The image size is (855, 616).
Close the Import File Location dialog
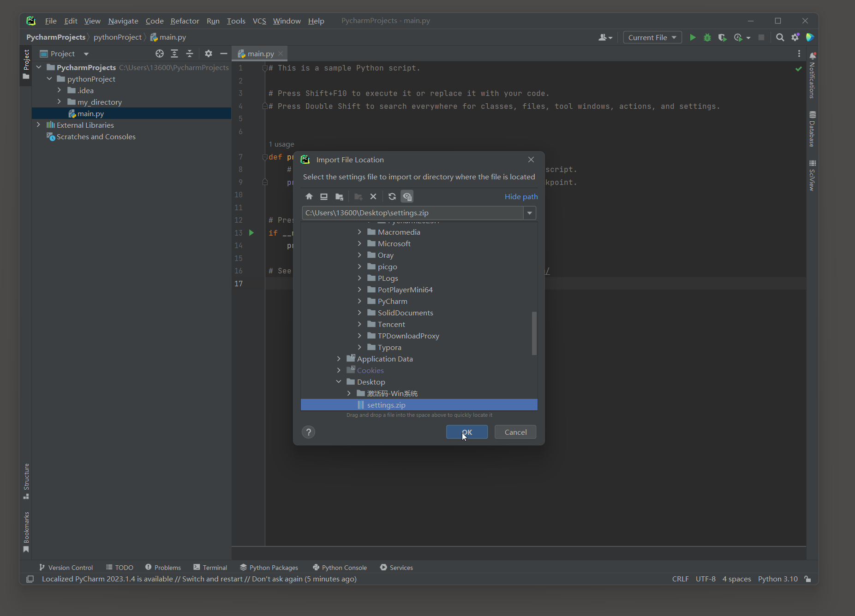(x=531, y=160)
